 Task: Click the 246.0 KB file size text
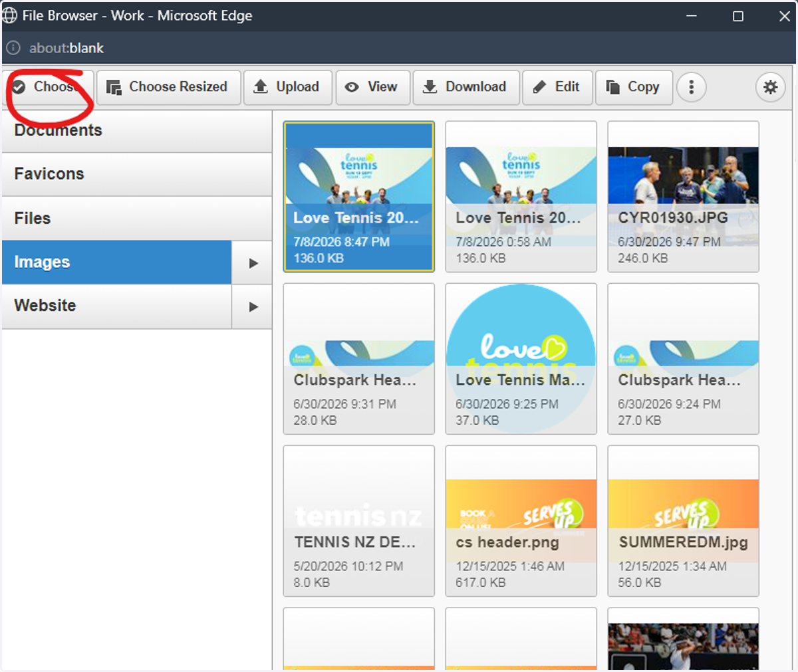(643, 258)
